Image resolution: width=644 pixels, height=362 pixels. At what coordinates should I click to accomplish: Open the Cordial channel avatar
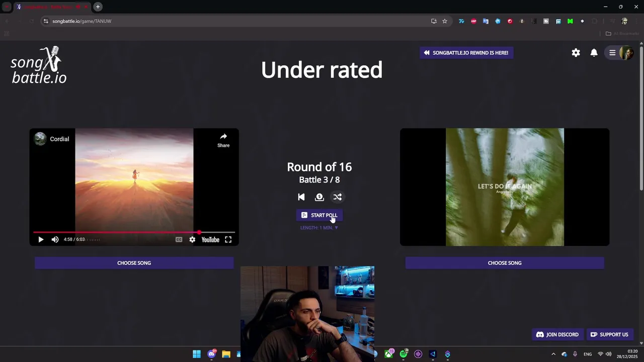point(40,139)
